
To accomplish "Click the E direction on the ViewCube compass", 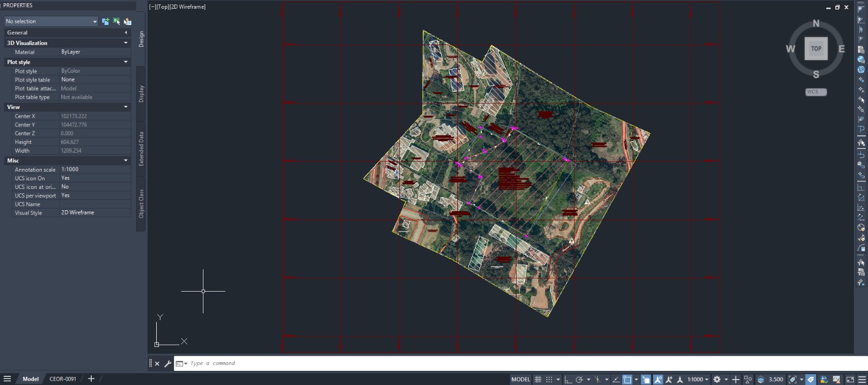I will (841, 49).
